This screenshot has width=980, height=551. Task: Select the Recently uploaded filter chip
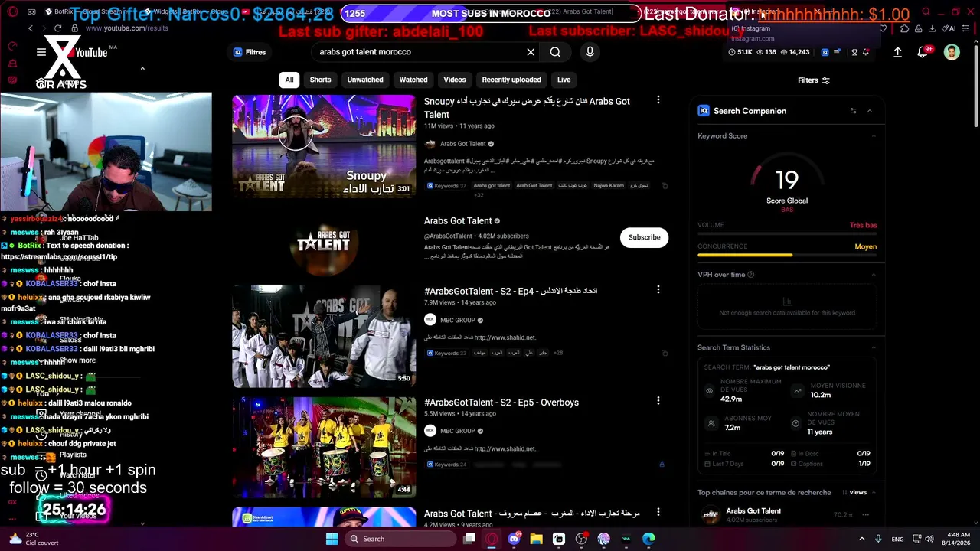click(x=511, y=80)
